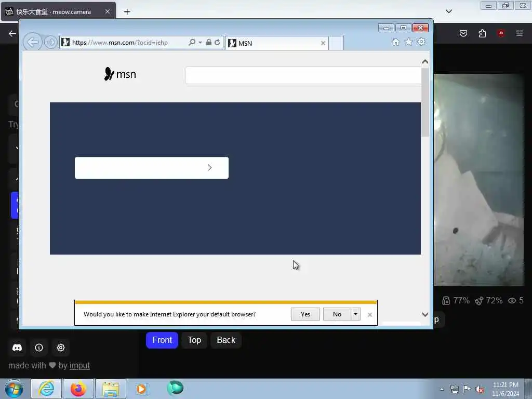Select the Front camera view
This screenshot has width=532, height=399.
click(x=162, y=340)
